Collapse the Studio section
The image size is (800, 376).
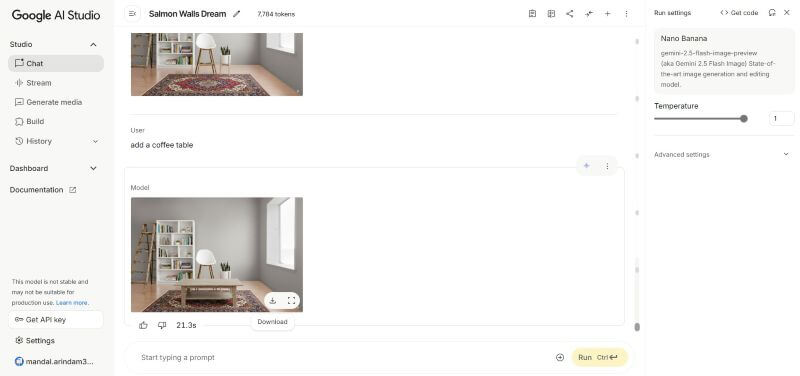click(93, 44)
